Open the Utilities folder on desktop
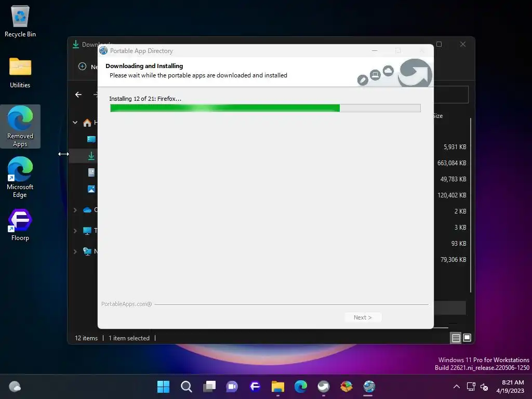Viewport: 532px width, 399px height. click(20, 73)
